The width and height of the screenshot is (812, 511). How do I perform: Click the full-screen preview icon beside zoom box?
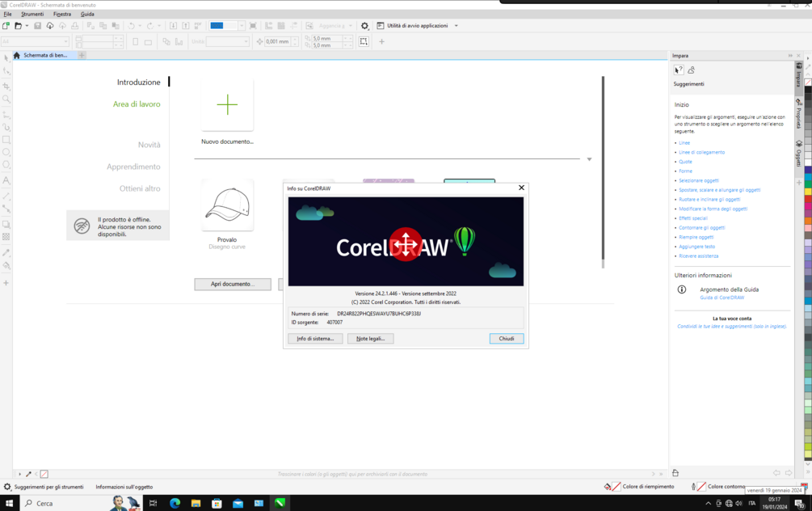point(253,25)
